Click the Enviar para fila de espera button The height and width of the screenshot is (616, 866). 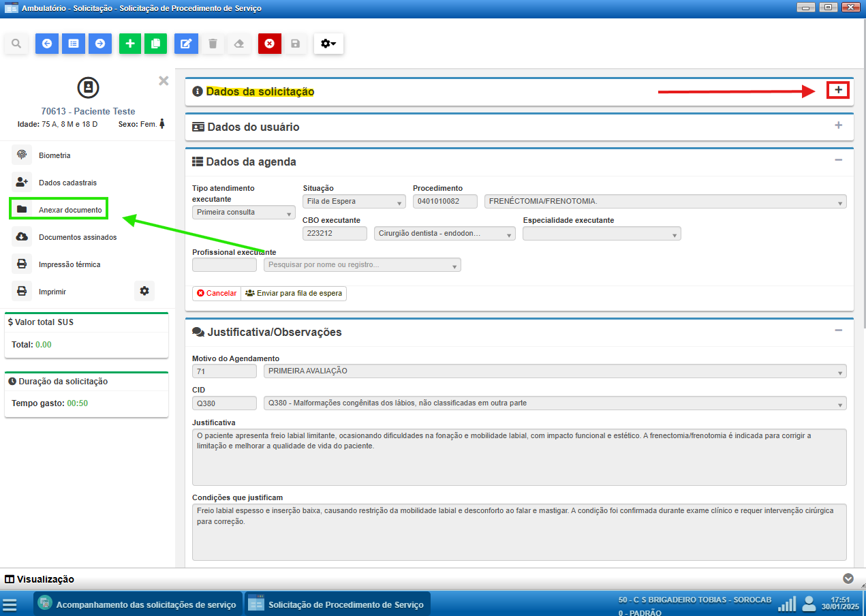(x=294, y=293)
